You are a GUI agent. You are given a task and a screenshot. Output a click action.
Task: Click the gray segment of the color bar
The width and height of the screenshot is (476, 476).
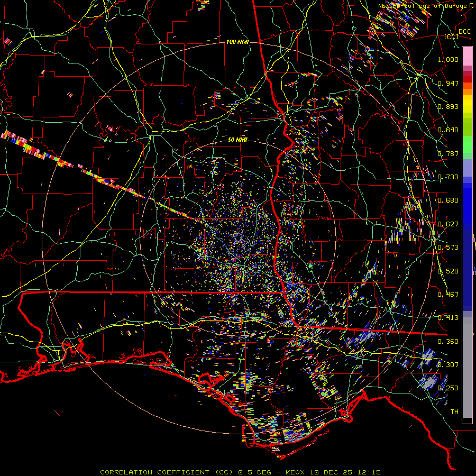(x=467, y=368)
